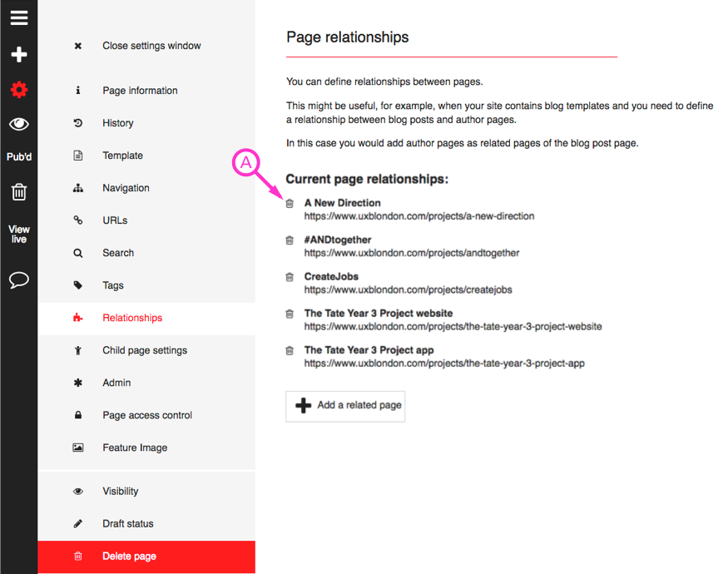Click the createjobs project URL
The image size is (728, 574).
(409, 289)
